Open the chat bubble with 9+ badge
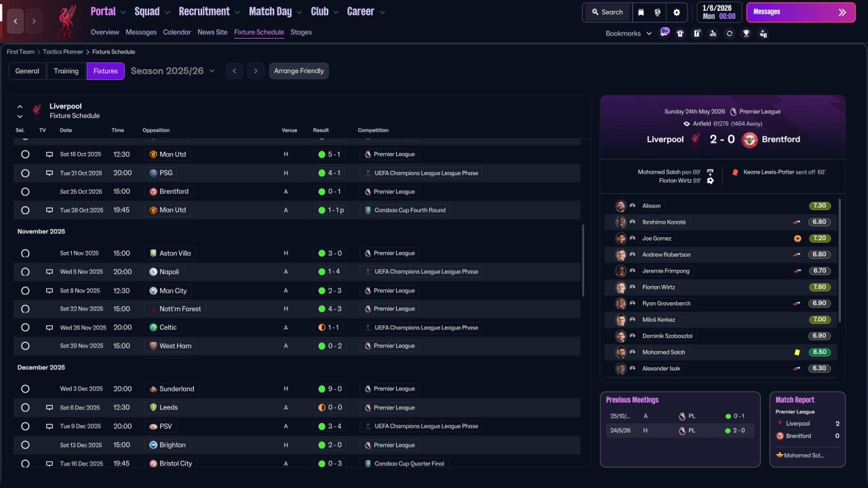 point(665,33)
